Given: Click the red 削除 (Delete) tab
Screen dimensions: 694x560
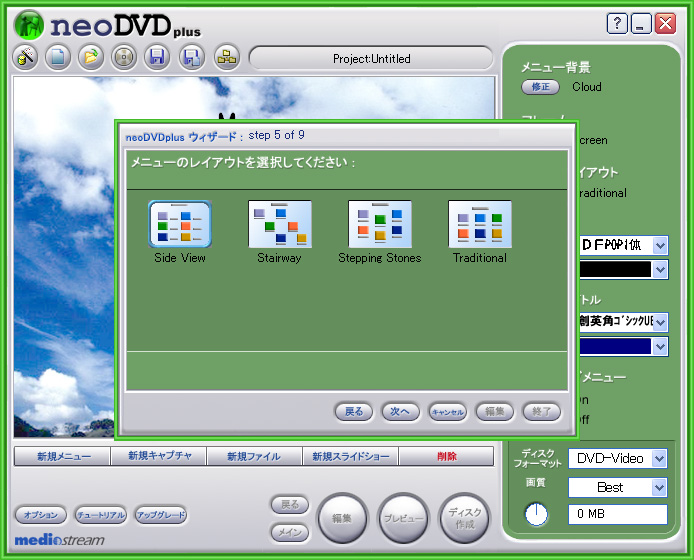Looking at the screenshot, I should [446, 456].
